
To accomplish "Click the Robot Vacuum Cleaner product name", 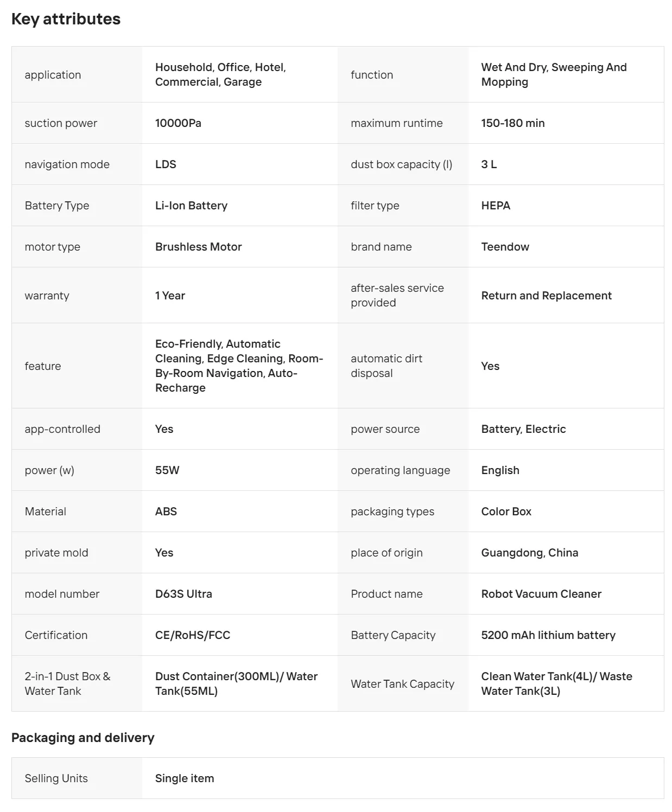I will 541,594.
